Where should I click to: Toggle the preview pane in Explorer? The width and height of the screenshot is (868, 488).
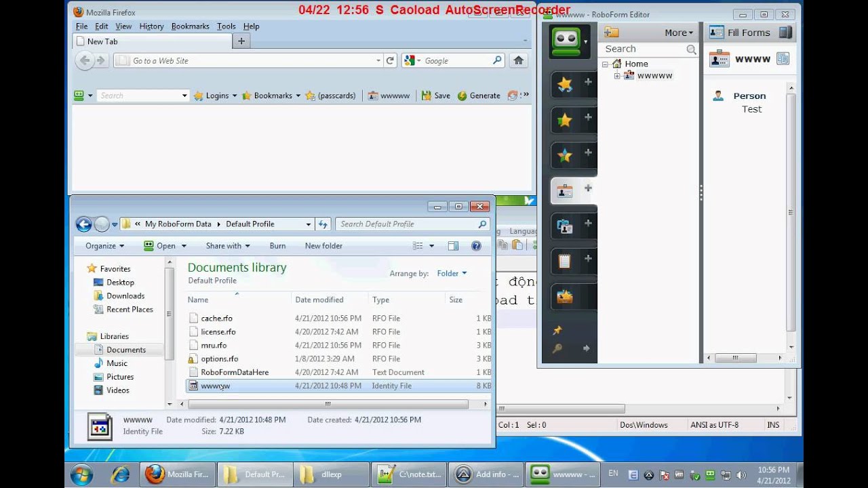(453, 246)
